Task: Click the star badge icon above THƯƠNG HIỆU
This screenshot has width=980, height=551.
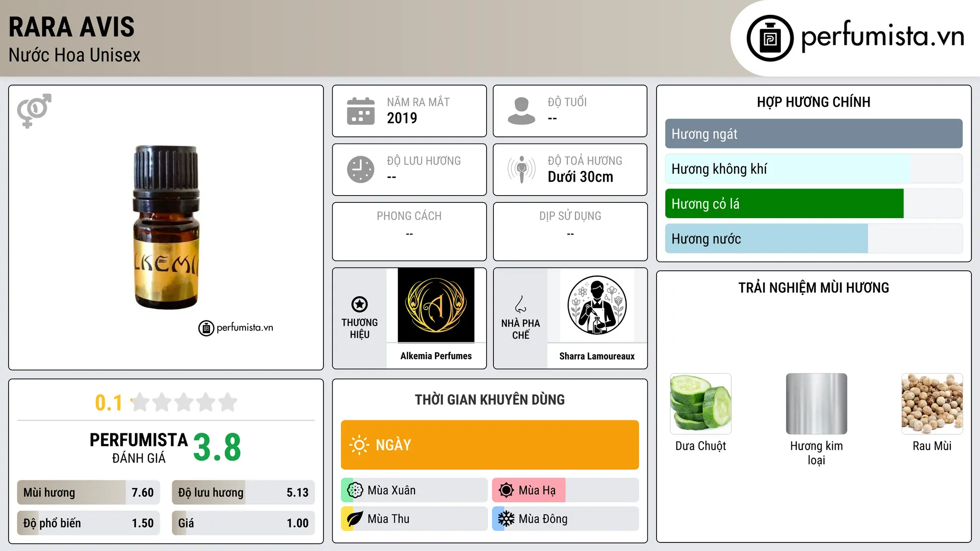Action: pos(359,304)
